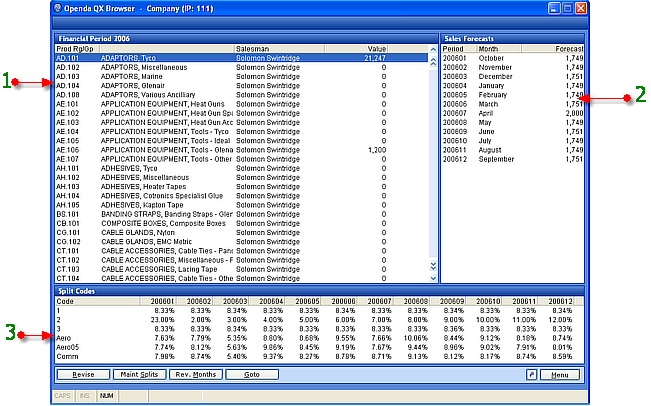Click the NUM status bar indicator
Image resolution: width=651 pixels, height=406 pixels.
[x=106, y=396]
